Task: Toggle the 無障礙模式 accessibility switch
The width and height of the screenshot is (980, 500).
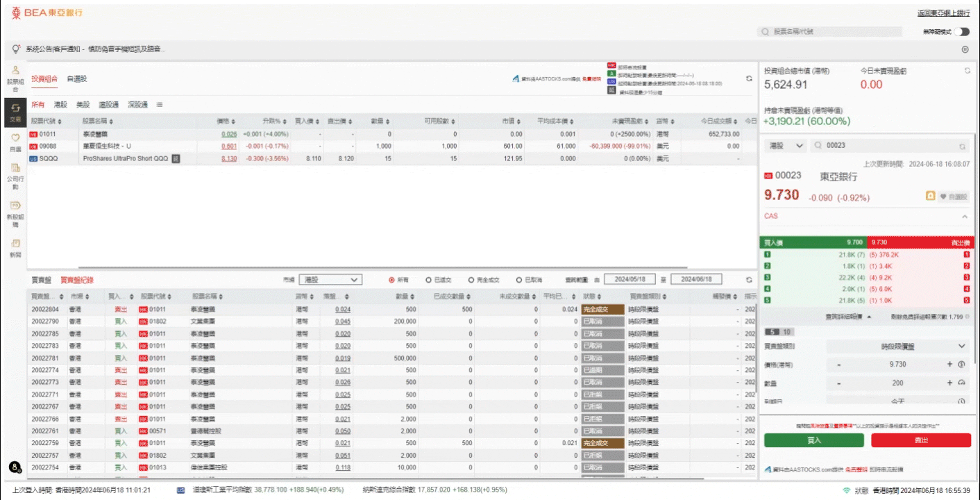Action: (x=962, y=32)
